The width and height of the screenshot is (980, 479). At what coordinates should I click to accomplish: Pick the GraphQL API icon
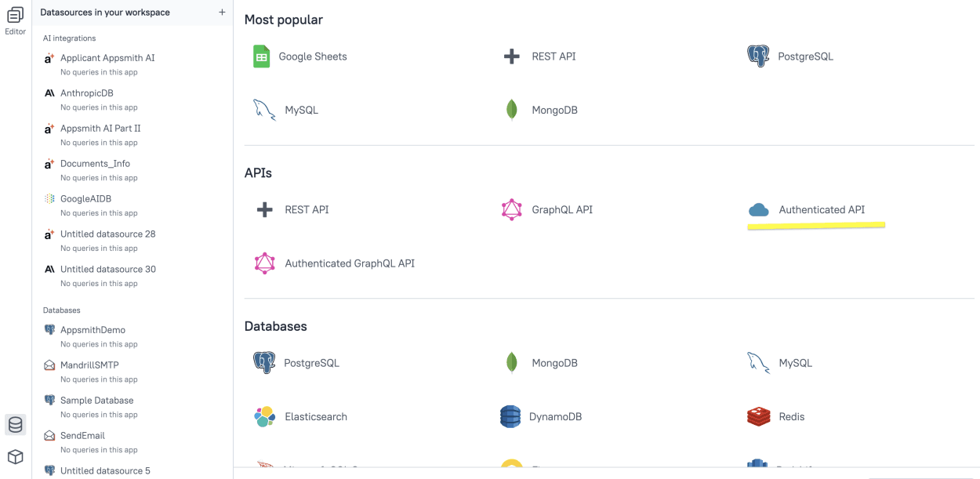point(511,210)
